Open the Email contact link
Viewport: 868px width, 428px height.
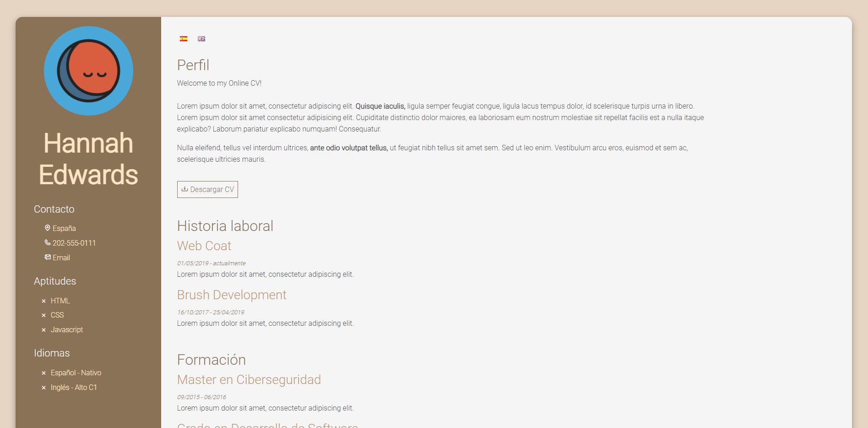[x=61, y=258]
